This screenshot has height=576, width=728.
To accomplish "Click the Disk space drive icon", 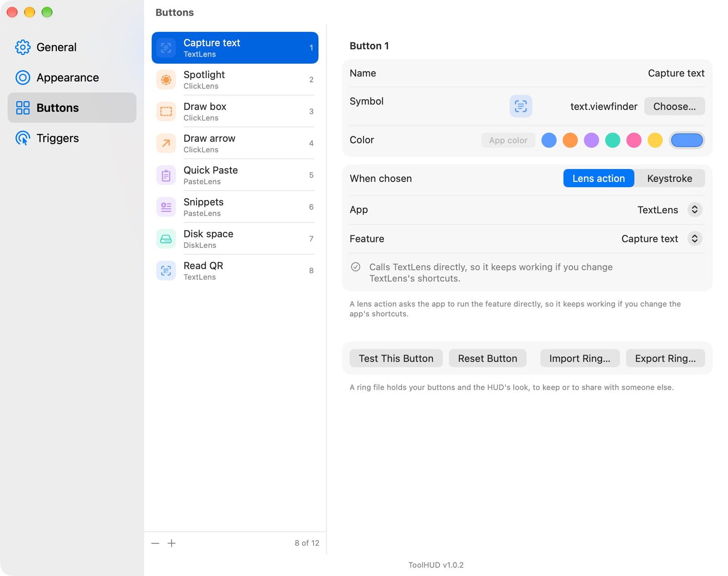I will click(x=166, y=239).
